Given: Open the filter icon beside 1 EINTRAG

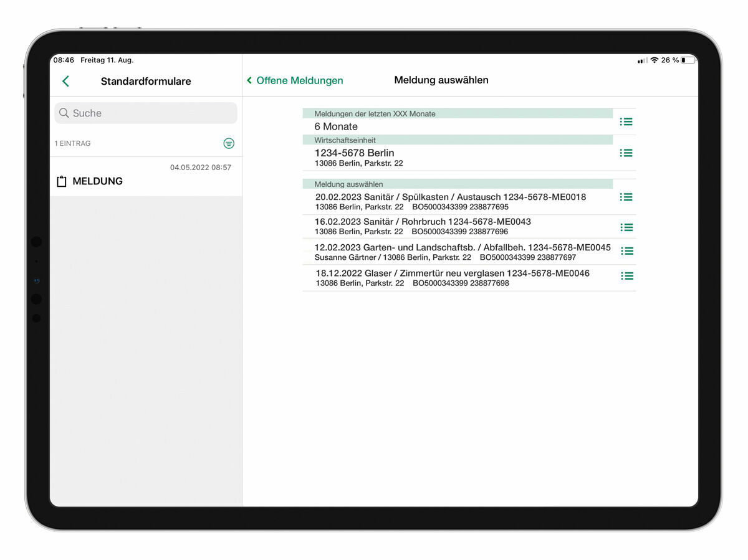Looking at the screenshot, I should pyautogui.click(x=229, y=143).
